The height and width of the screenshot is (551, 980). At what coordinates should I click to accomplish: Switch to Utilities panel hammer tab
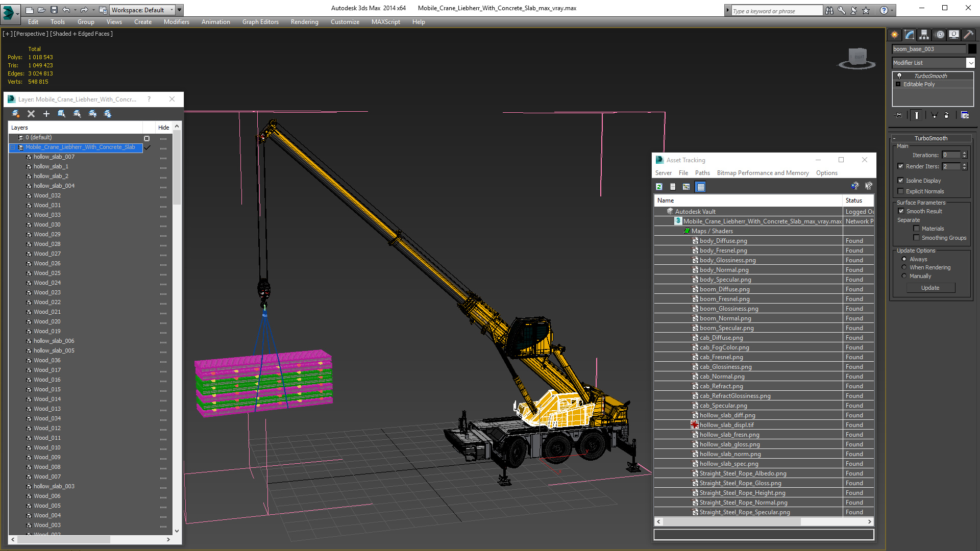click(x=968, y=35)
